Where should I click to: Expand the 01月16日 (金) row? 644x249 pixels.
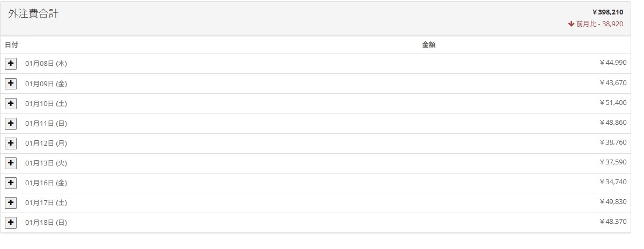tap(11, 183)
